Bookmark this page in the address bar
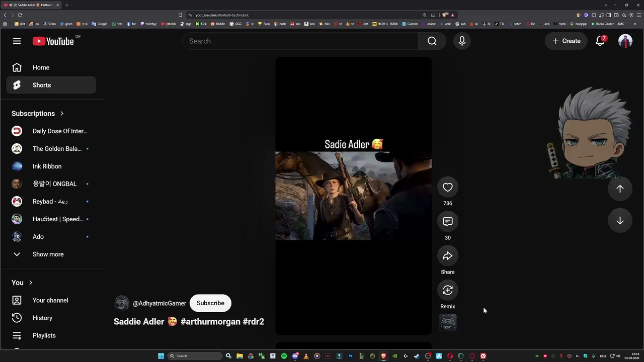This screenshot has height=362, width=644. (x=180, y=15)
